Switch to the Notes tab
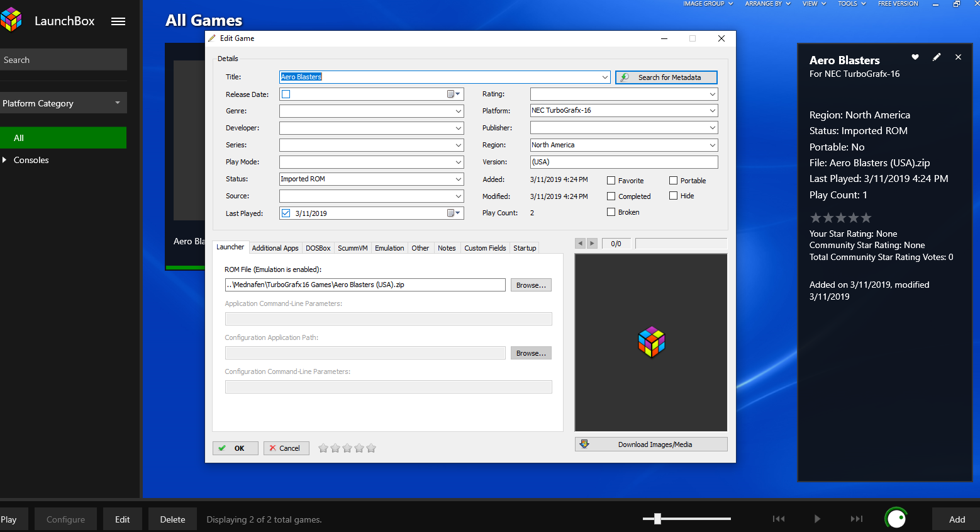This screenshot has width=980, height=532. point(447,248)
